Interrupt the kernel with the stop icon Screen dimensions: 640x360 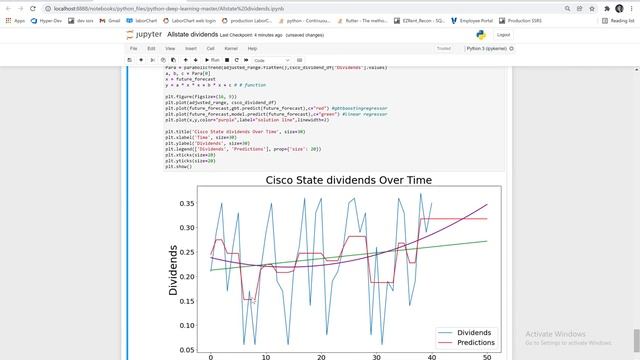pos(227,60)
